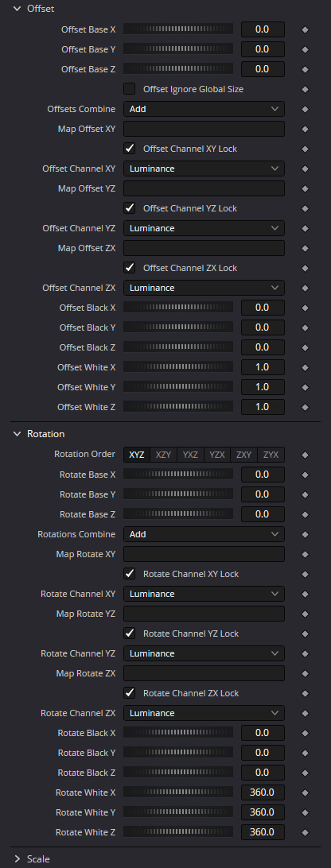The height and width of the screenshot is (868, 331).
Task: Click the Offset White Z value field
Action: pyautogui.click(x=263, y=407)
